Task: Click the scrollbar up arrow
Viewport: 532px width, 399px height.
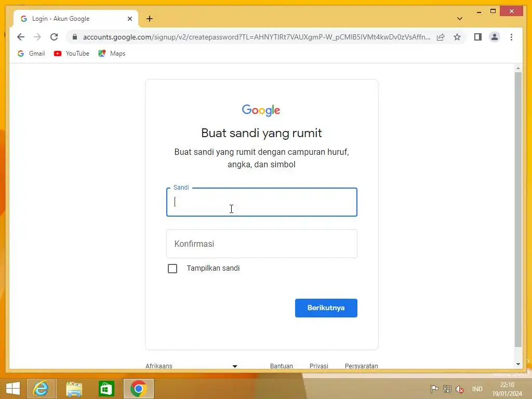Action: click(518, 68)
